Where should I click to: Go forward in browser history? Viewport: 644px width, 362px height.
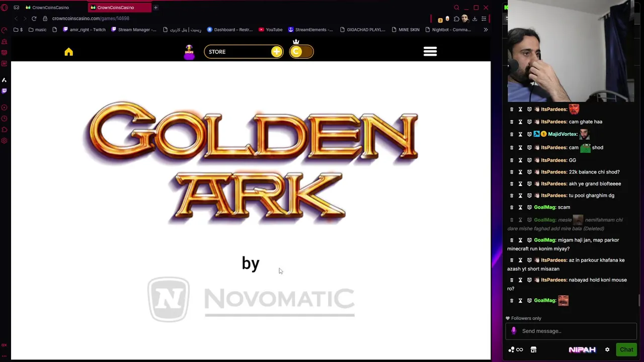click(24, 19)
